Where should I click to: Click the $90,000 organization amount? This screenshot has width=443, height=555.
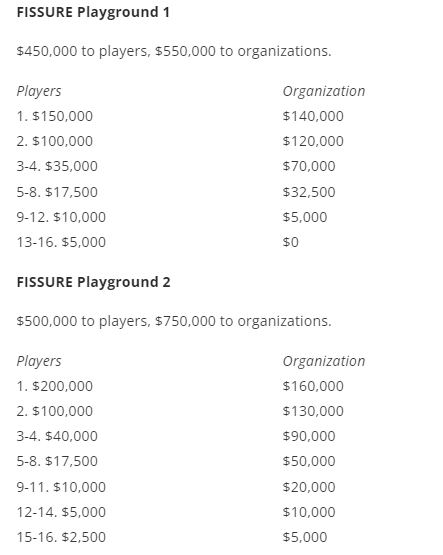click(309, 436)
